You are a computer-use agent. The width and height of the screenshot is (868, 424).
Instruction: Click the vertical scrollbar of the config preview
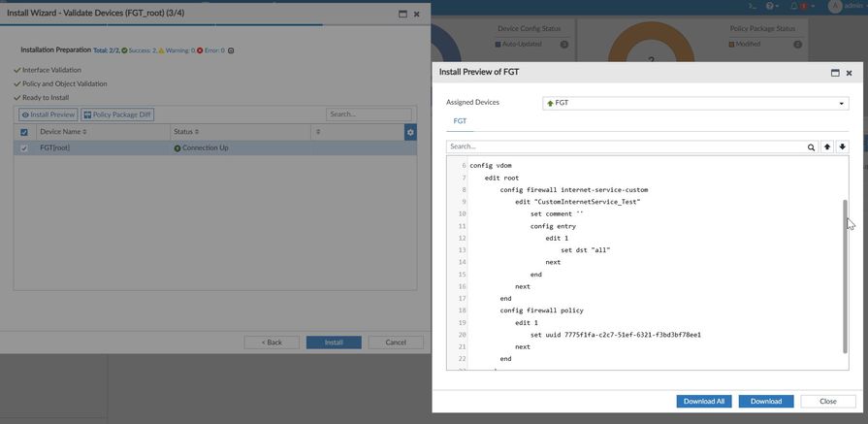(x=845, y=277)
